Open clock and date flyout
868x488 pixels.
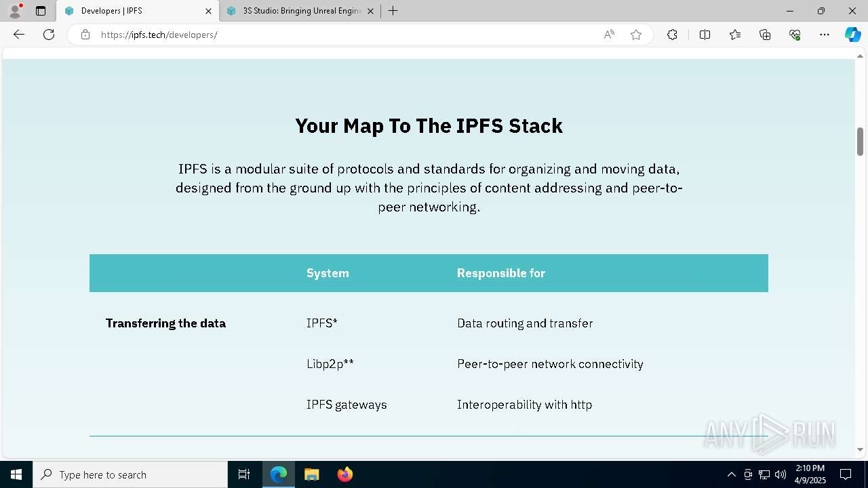point(810,474)
